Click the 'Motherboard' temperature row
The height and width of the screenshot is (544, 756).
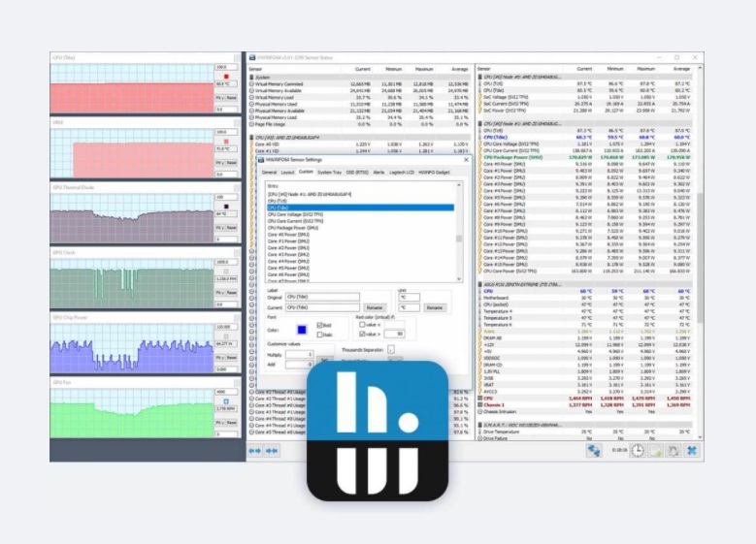point(585,298)
